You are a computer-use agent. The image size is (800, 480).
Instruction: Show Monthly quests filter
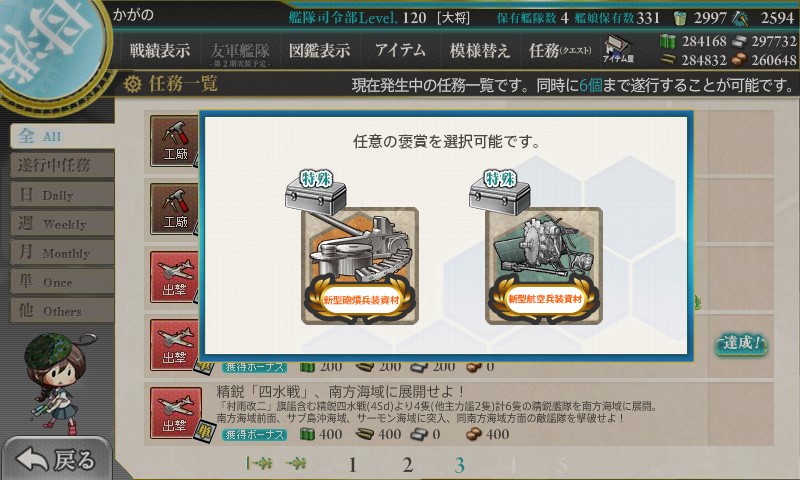62,252
